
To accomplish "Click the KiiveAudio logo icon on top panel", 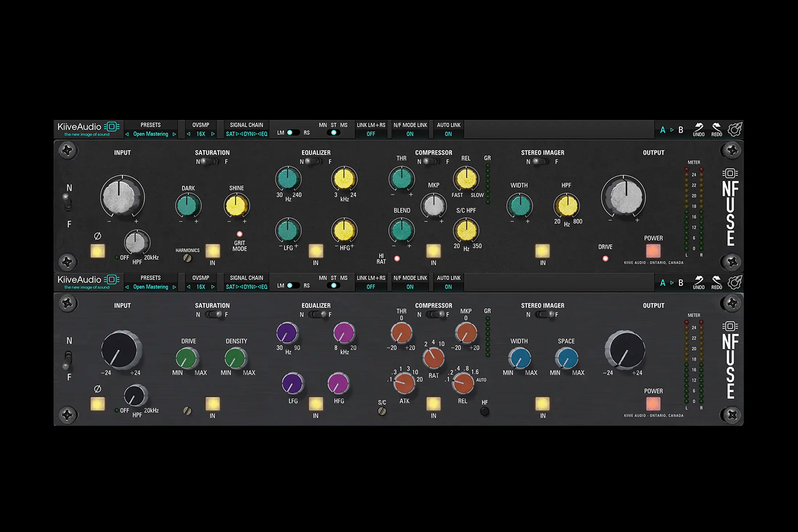I will tap(112, 126).
